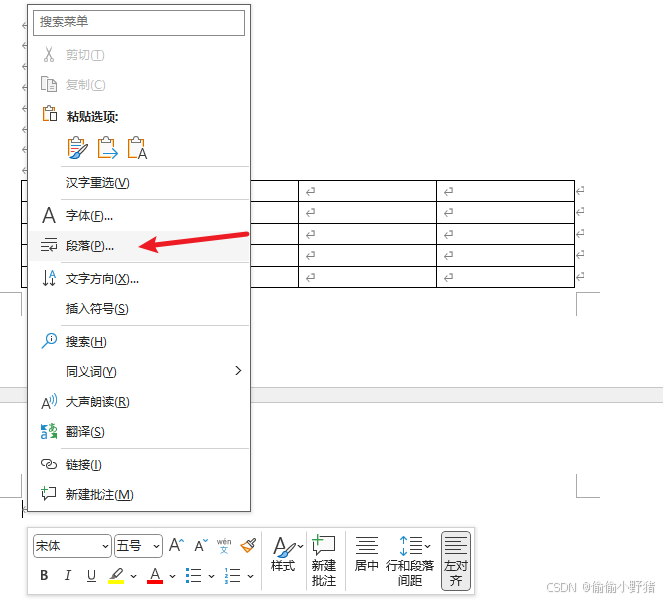This screenshot has height=601, width=663.
Task: Apply bullet list icon
Action: 194,576
